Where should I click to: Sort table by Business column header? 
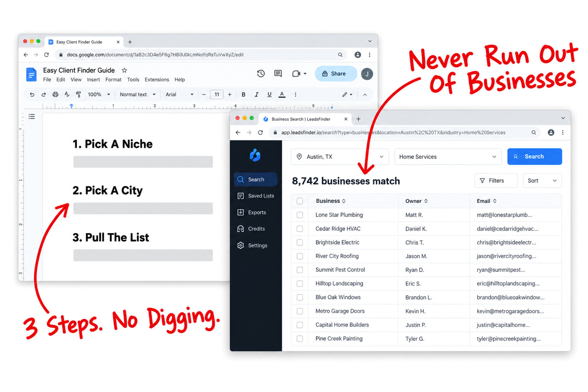[331, 201]
